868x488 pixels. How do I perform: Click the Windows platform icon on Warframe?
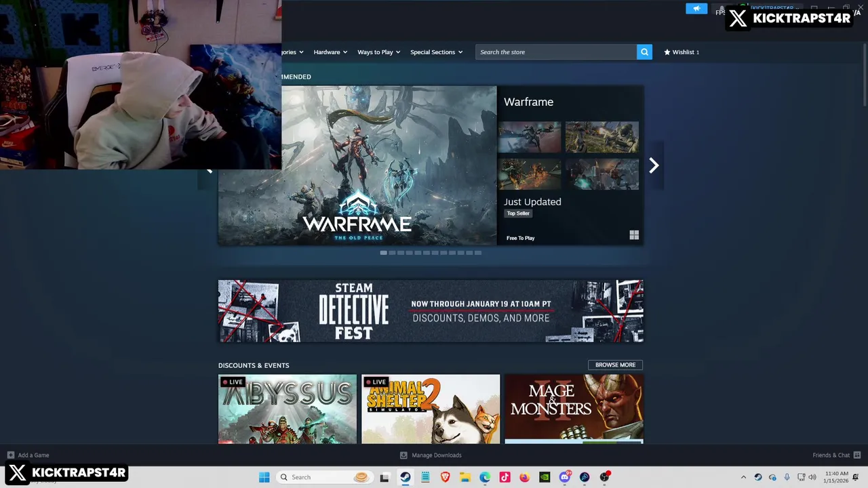[634, 235]
